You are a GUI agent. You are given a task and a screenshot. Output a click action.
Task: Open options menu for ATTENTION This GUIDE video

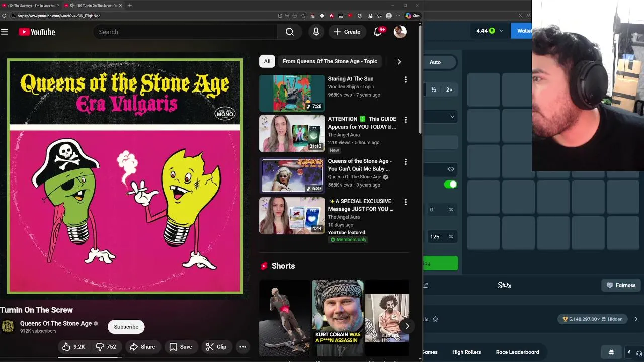pos(406,120)
